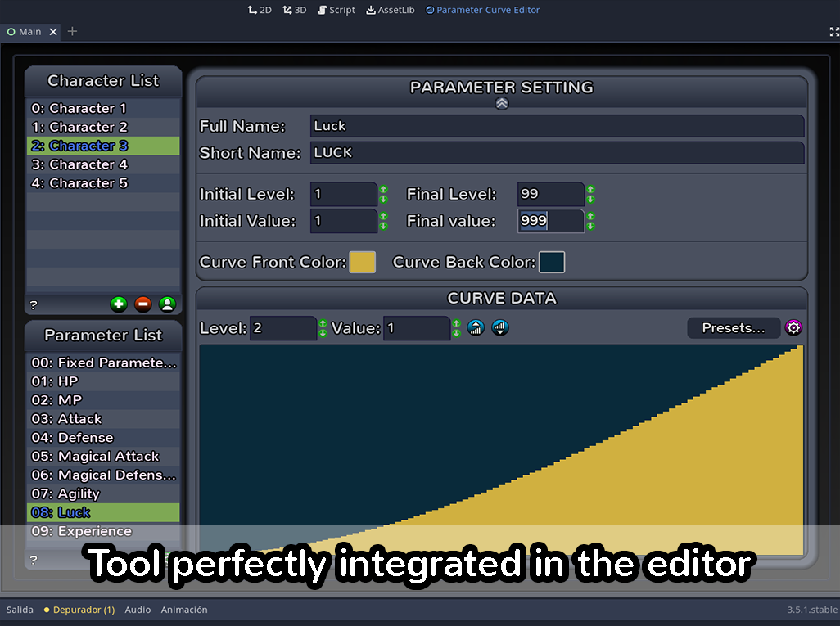Open the Script editor
This screenshot has height=626, width=840.
pyautogui.click(x=336, y=10)
